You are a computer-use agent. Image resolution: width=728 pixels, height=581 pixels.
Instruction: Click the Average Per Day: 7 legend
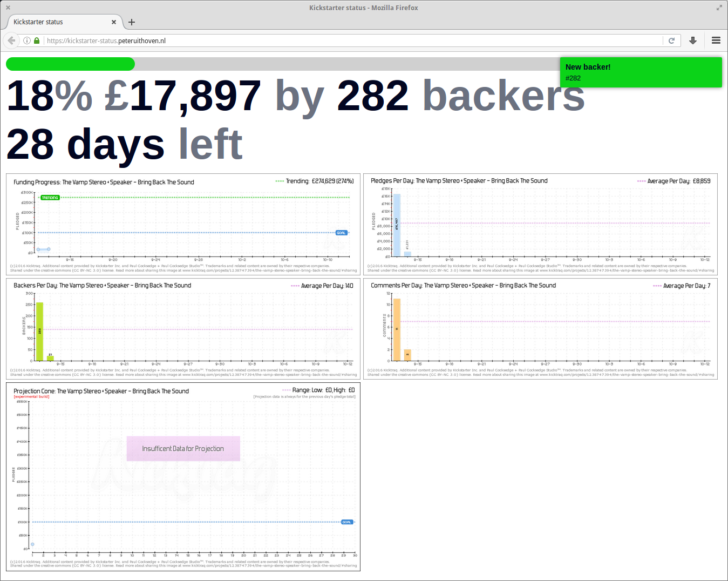coord(682,286)
